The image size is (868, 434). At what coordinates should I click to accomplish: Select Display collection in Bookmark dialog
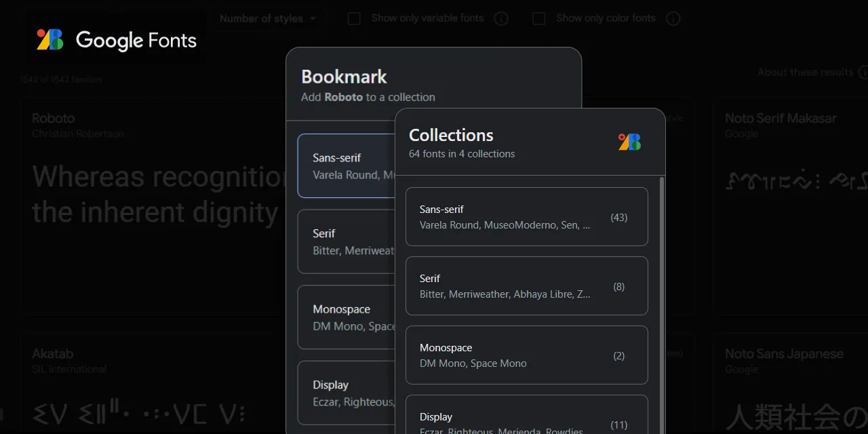pyautogui.click(x=347, y=393)
